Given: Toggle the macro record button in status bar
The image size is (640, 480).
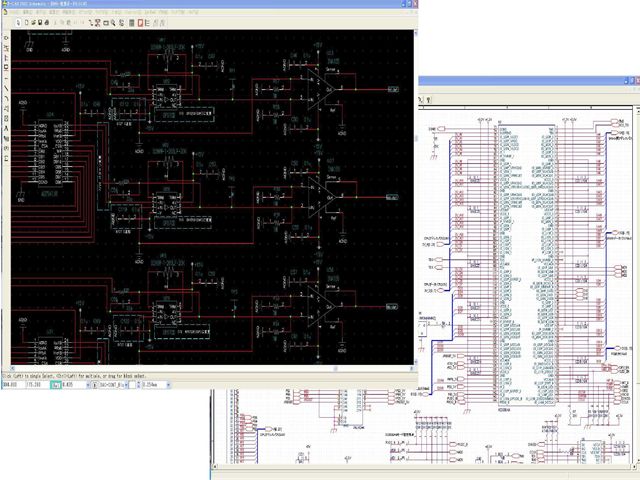Looking at the screenshot, I should point(94,385).
